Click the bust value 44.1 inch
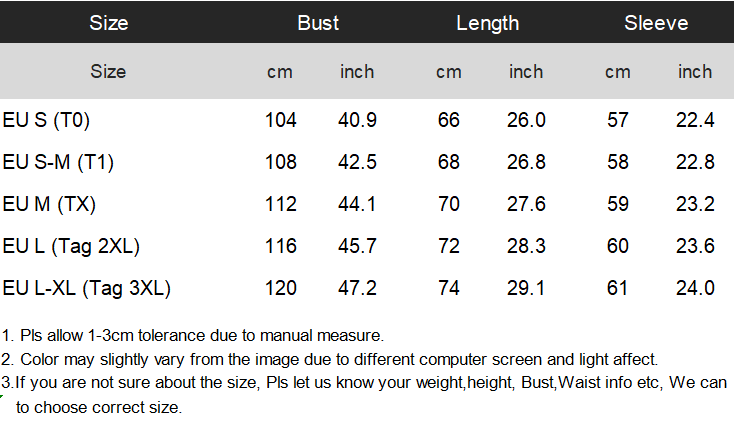This screenshot has width=736, height=422. (x=357, y=204)
